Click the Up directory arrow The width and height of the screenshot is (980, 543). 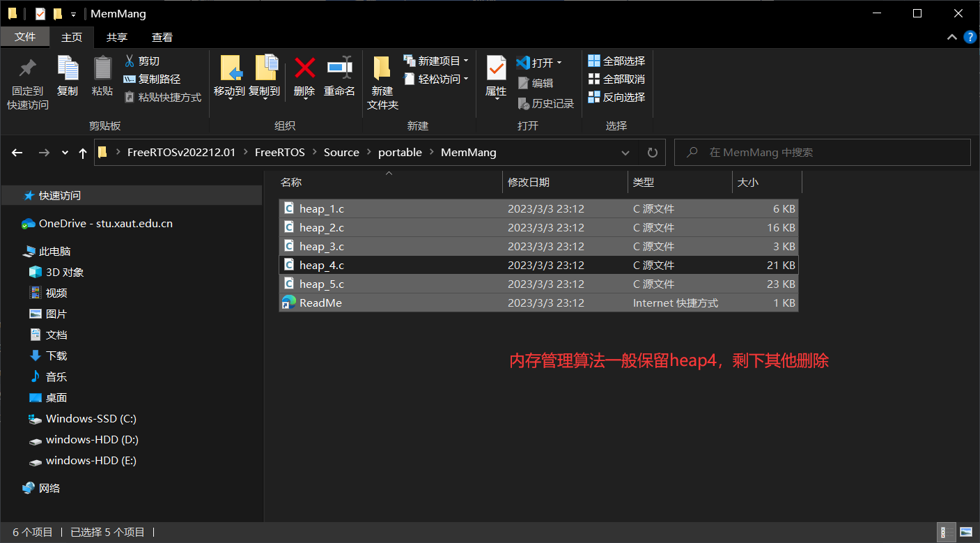[83, 153]
